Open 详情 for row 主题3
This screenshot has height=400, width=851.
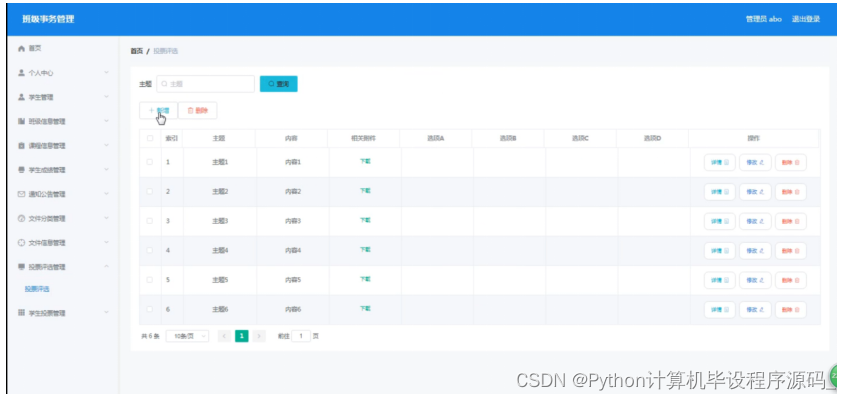pos(720,221)
